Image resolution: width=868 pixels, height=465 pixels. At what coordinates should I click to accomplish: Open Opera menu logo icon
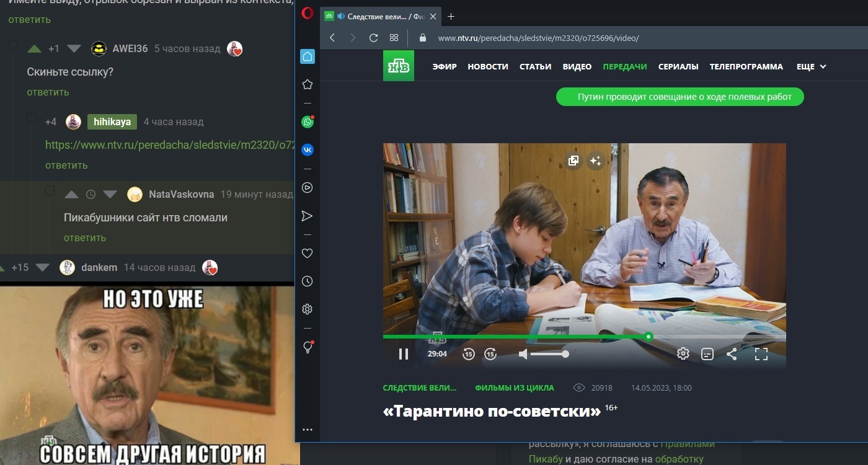tap(308, 14)
